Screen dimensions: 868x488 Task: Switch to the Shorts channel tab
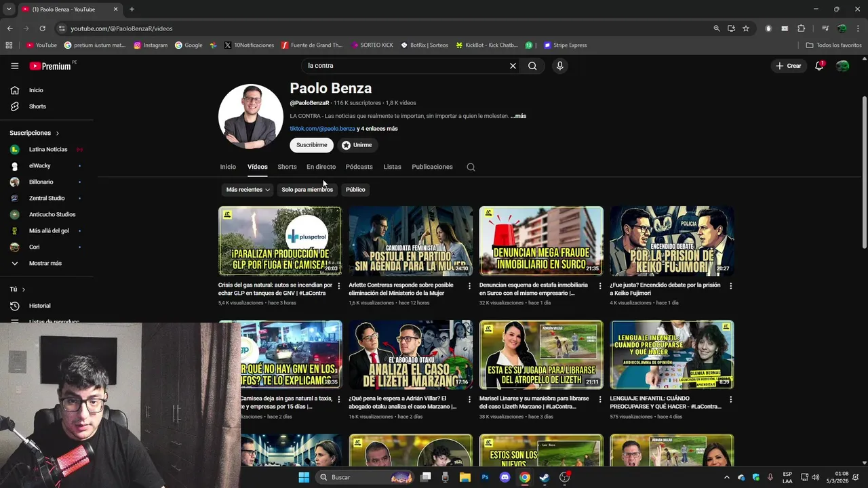tap(287, 167)
